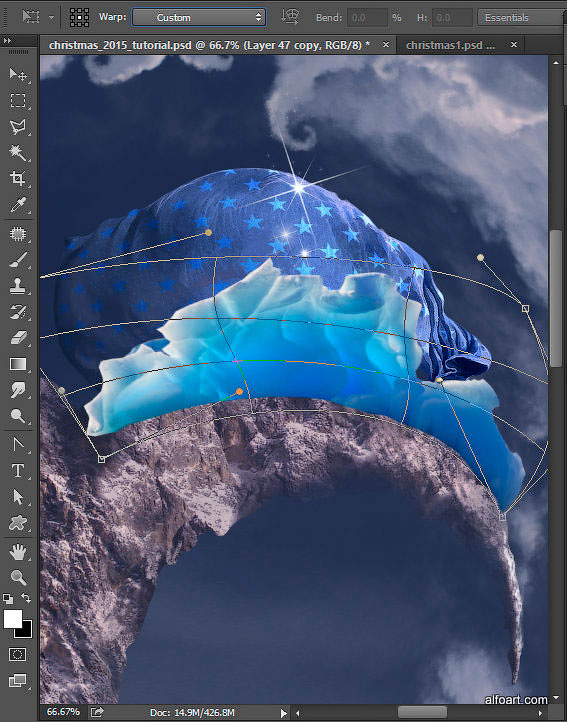This screenshot has height=722, width=567.
Task: Click the 66.67% zoom level field
Action: click(63, 712)
